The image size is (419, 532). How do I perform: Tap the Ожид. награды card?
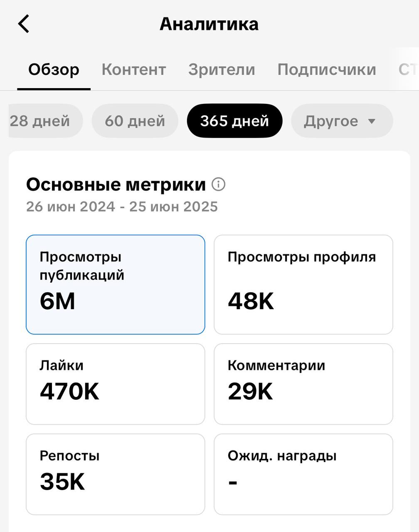click(x=303, y=475)
